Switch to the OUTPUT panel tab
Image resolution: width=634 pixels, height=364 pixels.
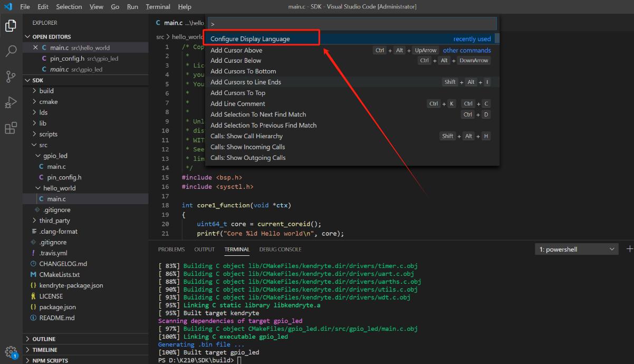(205, 250)
